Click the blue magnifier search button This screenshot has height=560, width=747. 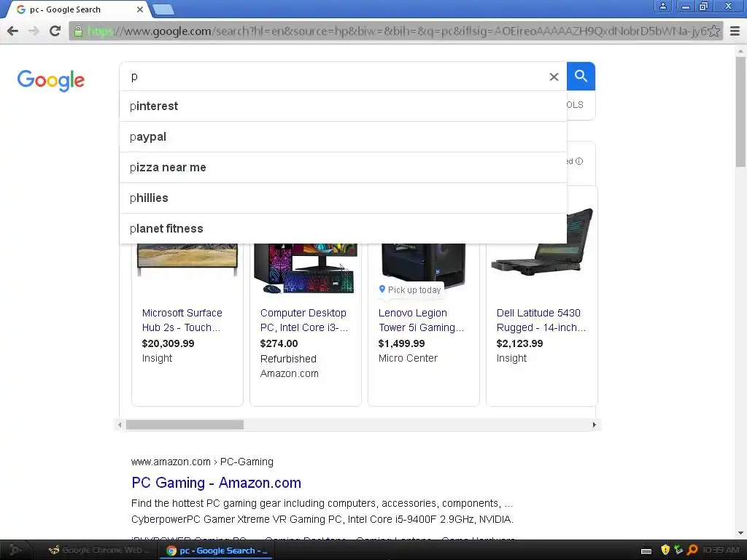pyautogui.click(x=581, y=76)
